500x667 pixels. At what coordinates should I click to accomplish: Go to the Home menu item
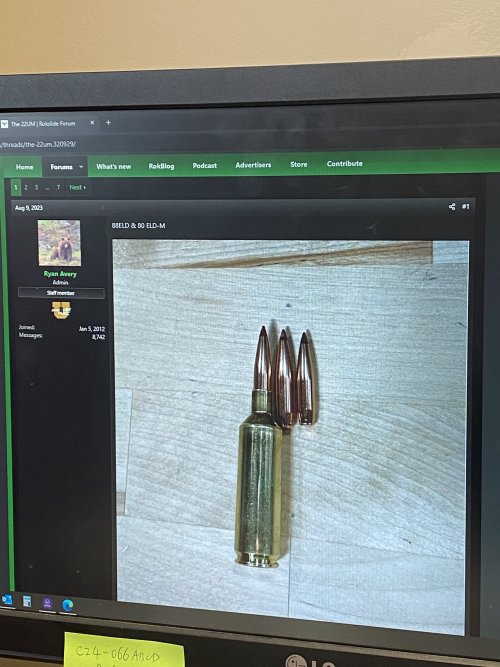click(x=25, y=167)
